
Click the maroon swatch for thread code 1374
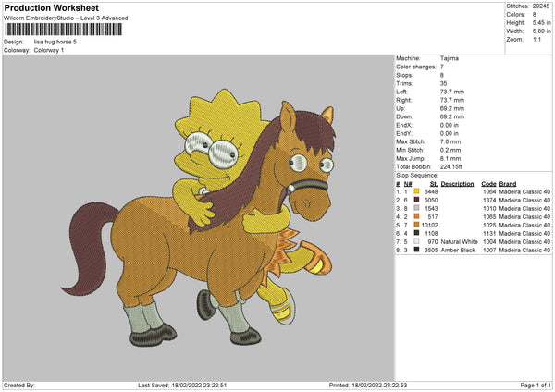point(416,200)
